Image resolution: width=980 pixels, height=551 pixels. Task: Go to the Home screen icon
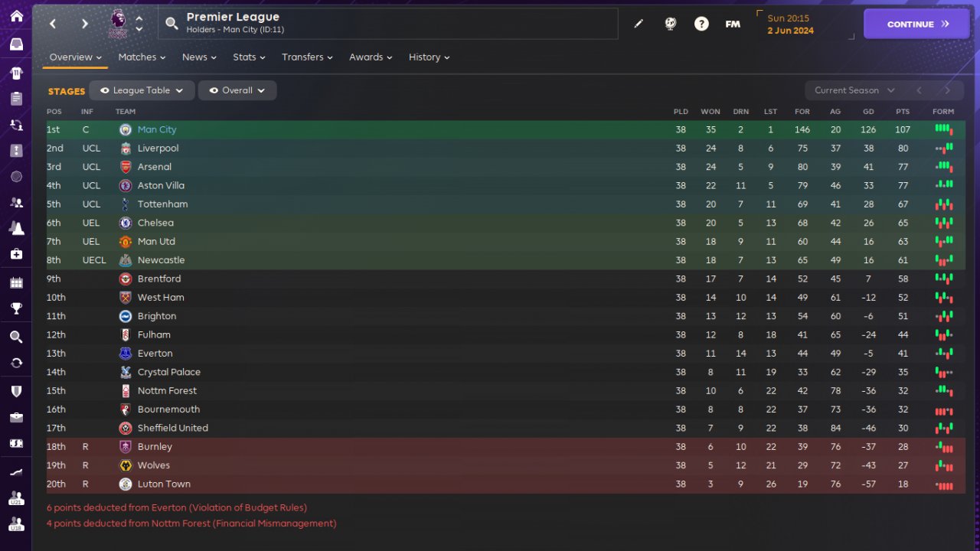pyautogui.click(x=16, y=17)
